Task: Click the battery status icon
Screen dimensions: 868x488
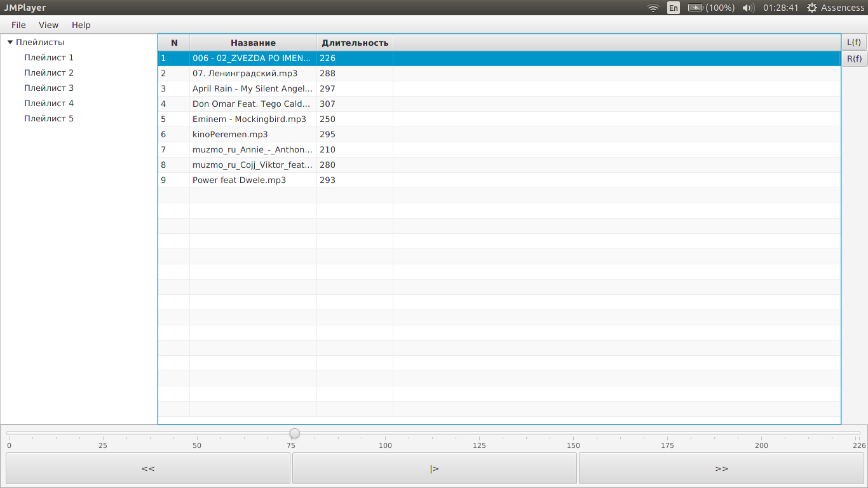Action: [696, 8]
